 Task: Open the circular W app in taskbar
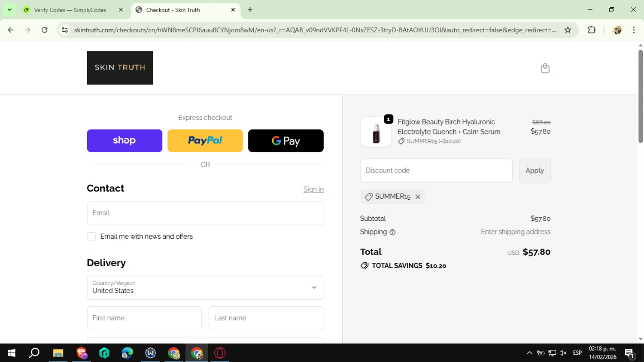coord(151,353)
